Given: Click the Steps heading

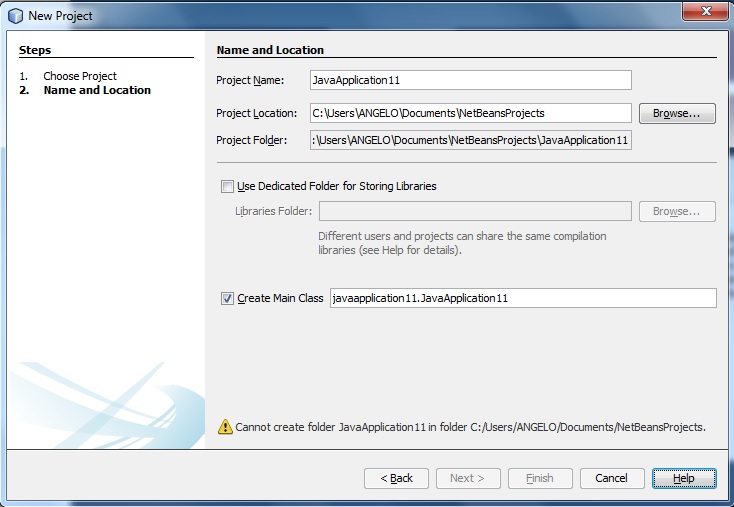Looking at the screenshot, I should tap(35, 50).
